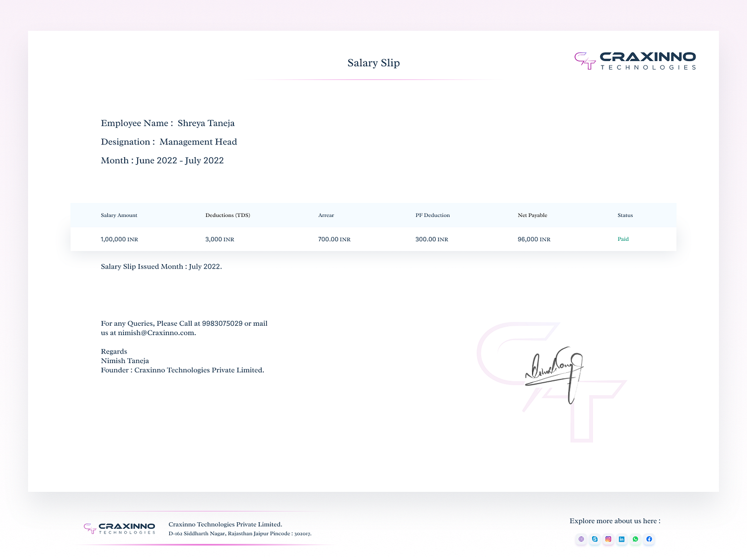Open the WhatsApp icon link
Viewport: 747px width, 560px height.
(635, 539)
